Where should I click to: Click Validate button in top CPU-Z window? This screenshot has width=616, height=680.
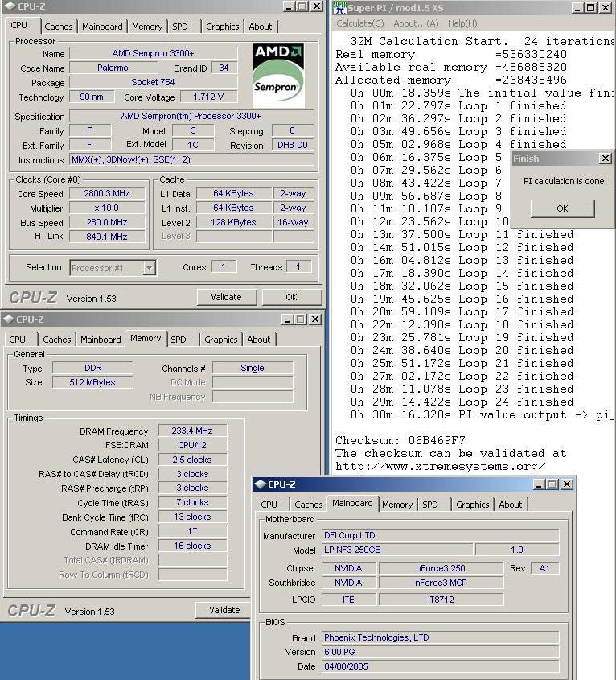[x=226, y=297]
